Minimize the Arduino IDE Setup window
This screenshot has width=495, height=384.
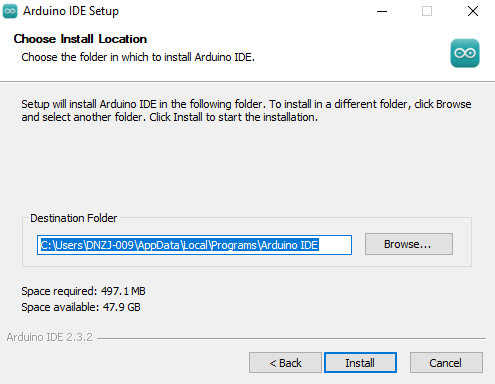click(x=382, y=11)
